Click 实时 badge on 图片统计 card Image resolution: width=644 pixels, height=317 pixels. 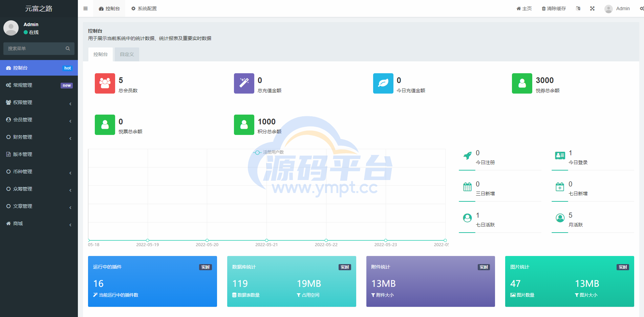pyautogui.click(x=623, y=267)
